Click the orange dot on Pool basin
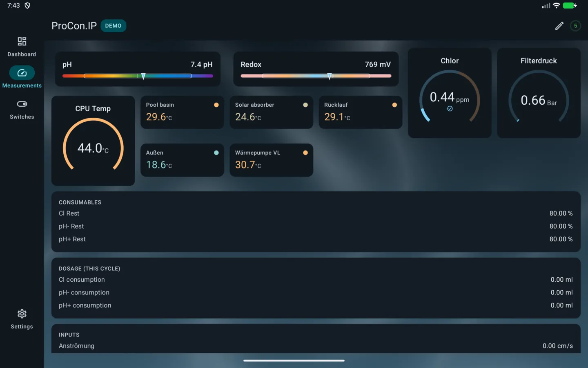The height and width of the screenshot is (368, 588). (x=216, y=105)
